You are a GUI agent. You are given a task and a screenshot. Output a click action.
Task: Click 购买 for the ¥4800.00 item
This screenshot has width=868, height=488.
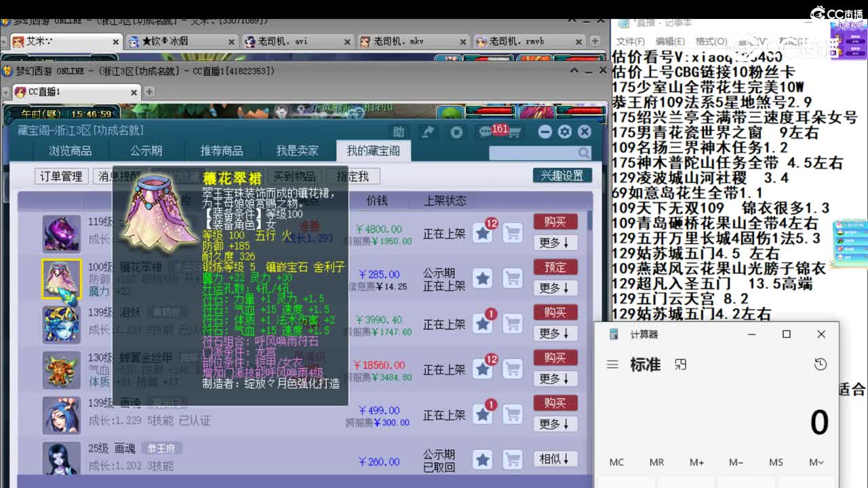[x=555, y=222]
